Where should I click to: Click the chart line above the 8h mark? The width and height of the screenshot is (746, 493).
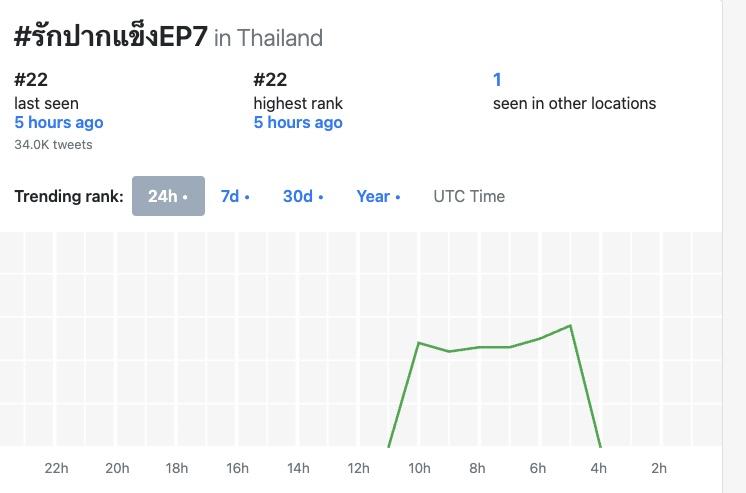[x=479, y=347]
